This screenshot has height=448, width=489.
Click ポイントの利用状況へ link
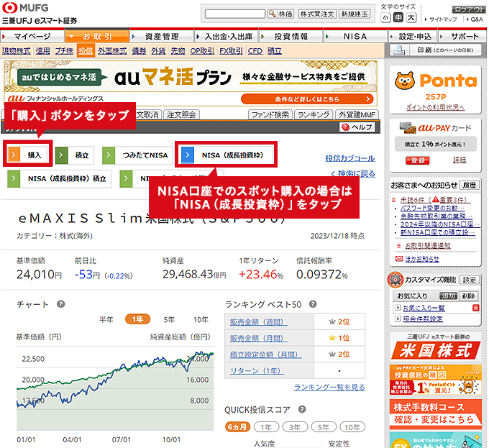(435, 107)
